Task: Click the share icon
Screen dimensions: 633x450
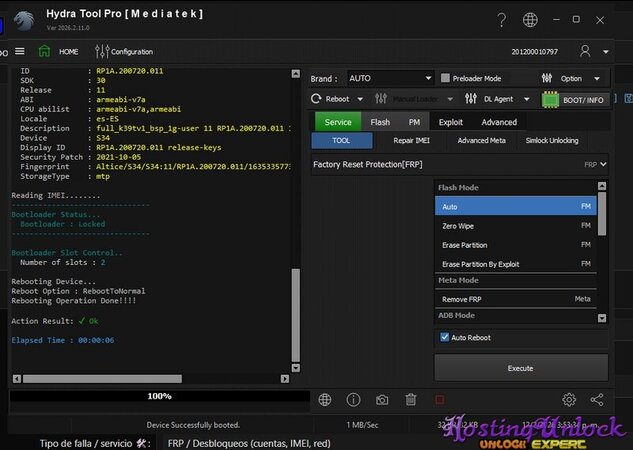Action: click(x=597, y=400)
